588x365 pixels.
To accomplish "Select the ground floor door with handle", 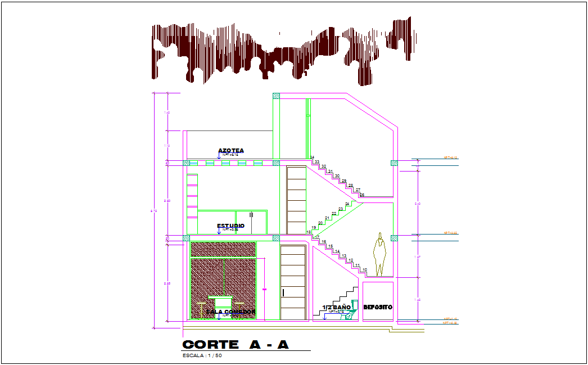I will tap(293, 283).
